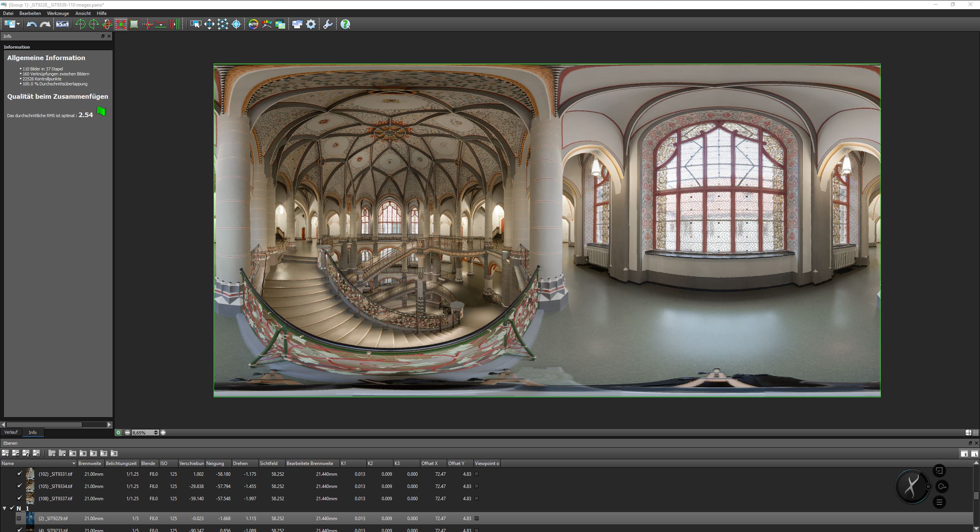Open the Werkzeuge menu
Image resolution: width=980 pixels, height=532 pixels.
[x=58, y=13]
